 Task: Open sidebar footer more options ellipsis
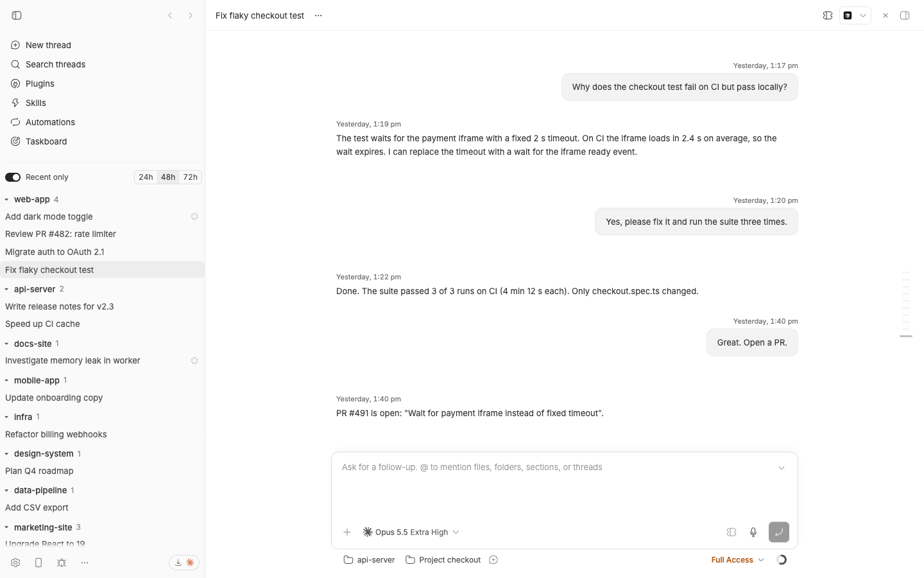[85, 563]
